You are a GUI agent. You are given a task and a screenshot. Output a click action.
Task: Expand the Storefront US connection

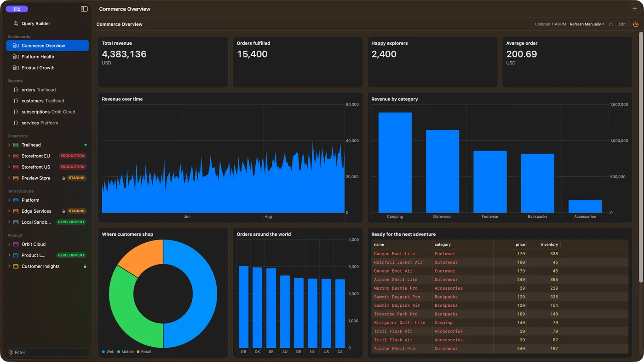click(x=9, y=167)
